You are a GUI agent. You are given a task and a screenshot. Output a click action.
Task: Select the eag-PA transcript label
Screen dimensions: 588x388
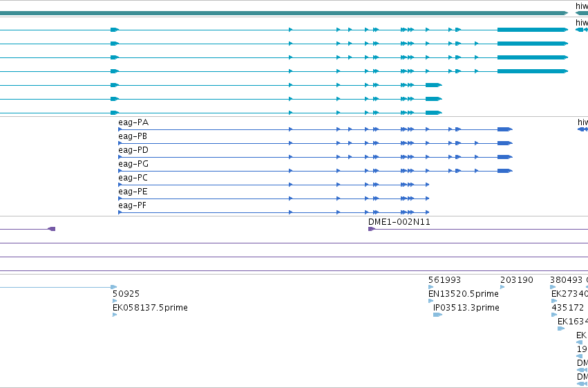point(133,122)
